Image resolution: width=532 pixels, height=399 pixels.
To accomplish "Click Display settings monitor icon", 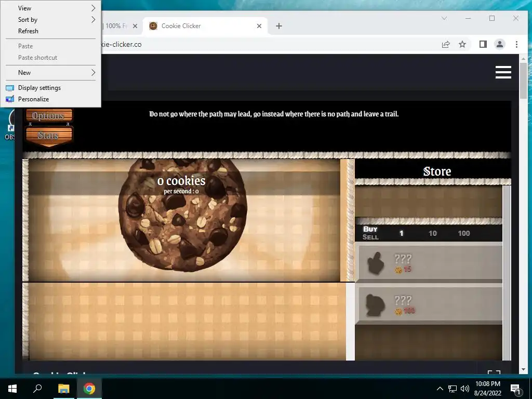I will [10, 88].
